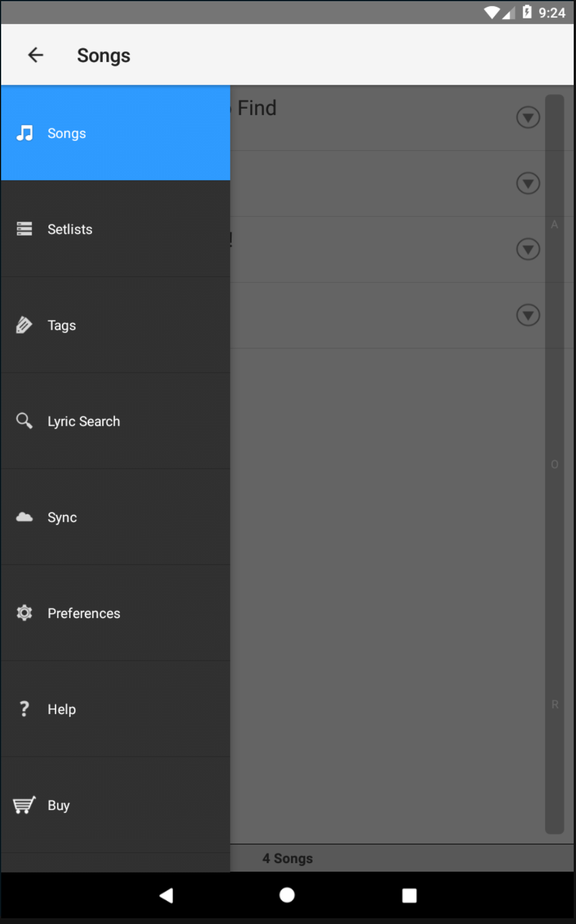Tap the Setlists list icon

pos(24,229)
